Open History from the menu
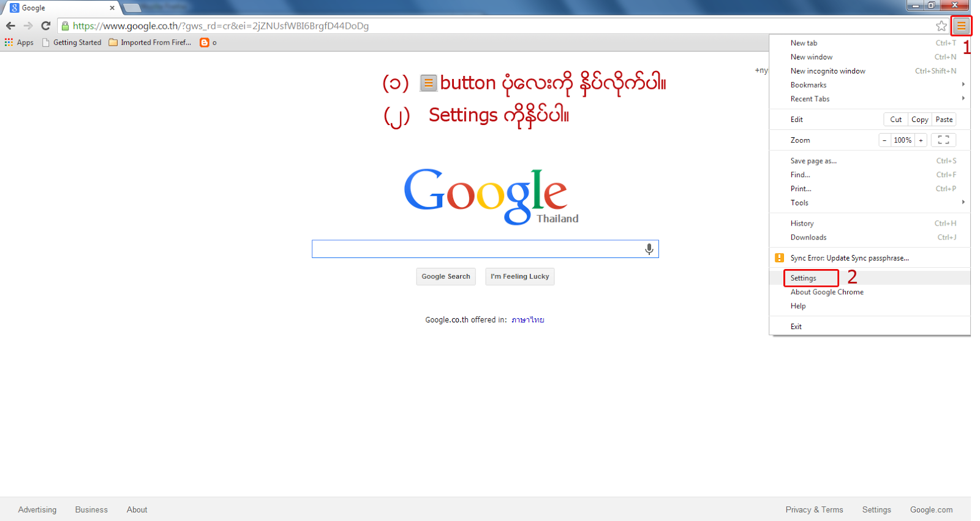 (x=870, y=223)
